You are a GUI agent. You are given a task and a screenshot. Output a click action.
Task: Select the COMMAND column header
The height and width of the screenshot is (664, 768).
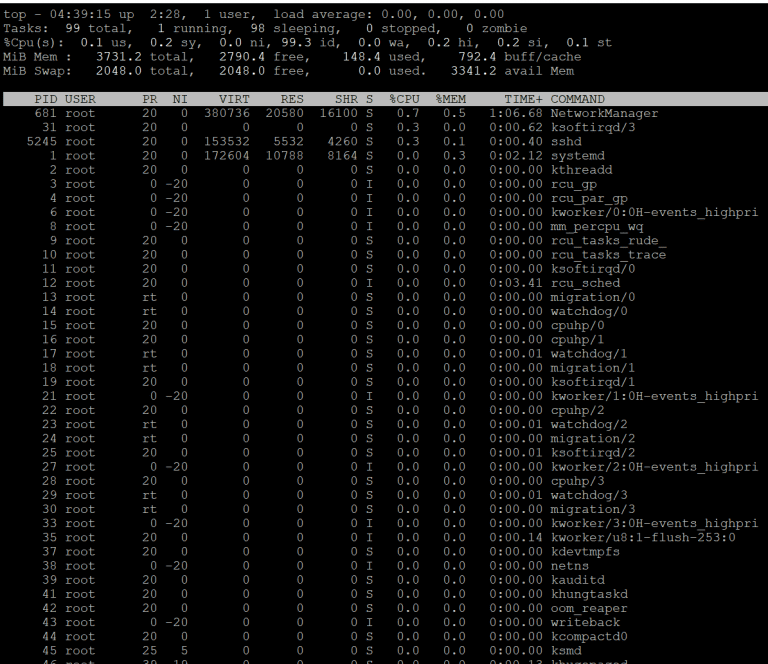577,99
